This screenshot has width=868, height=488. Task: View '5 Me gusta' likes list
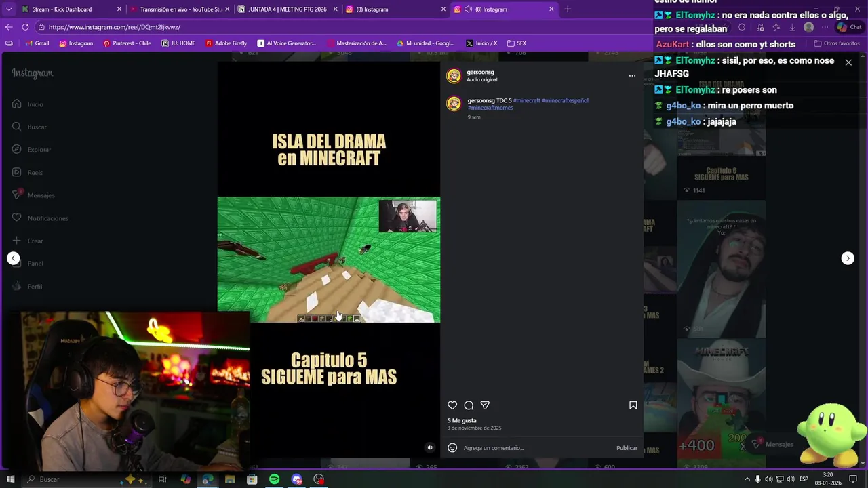tap(462, 420)
